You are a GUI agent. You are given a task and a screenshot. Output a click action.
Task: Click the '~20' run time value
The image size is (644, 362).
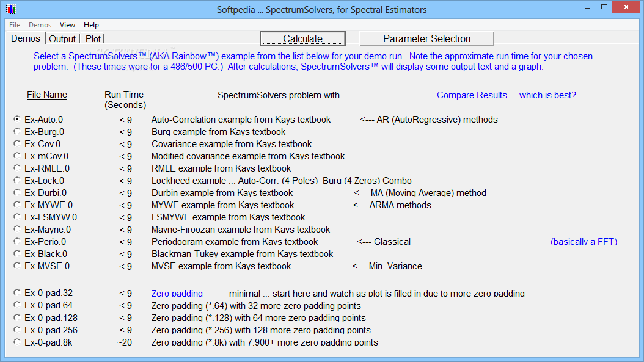[x=125, y=342]
